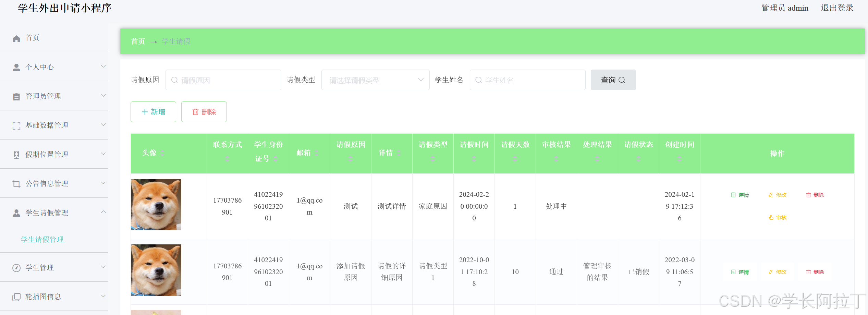Click the copy icon beside 轮播图信息
The width and height of the screenshot is (868, 315).
click(16, 297)
